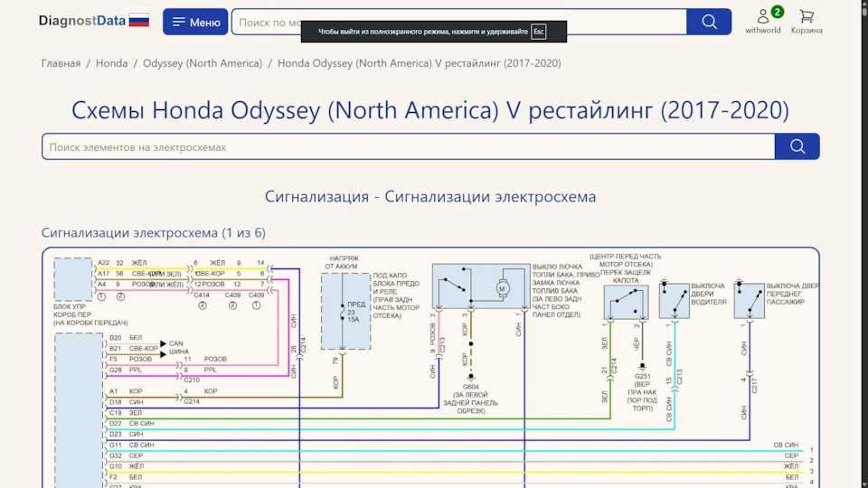Focus the Поиск элементов на электросхемах field
The image size is (868, 488).
coord(408,146)
